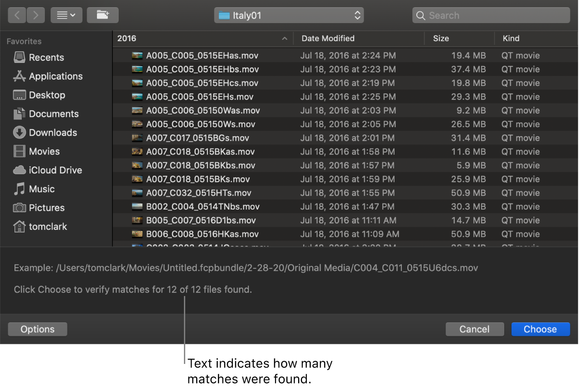This screenshot has height=392, width=579.
Task: Open the view options dropdown
Action: (66, 15)
